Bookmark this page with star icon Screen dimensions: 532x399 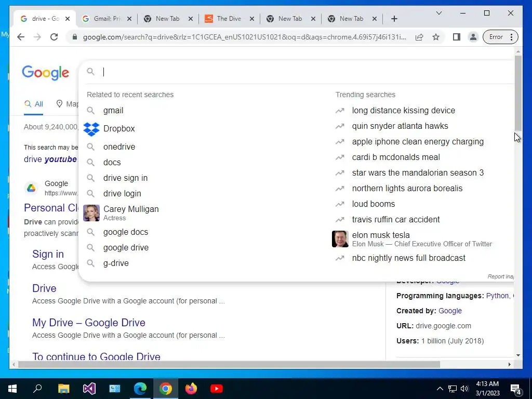click(436, 37)
